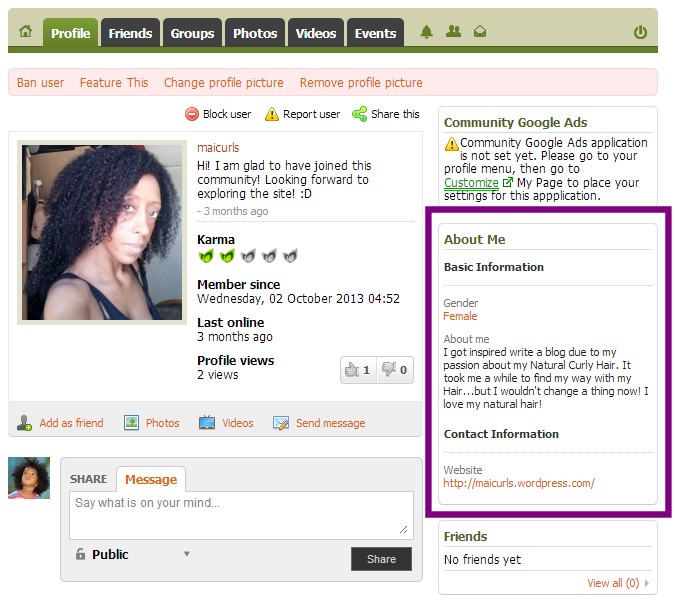Click the Say what is on your mind box
This screenshot has height=609, width=675.
click(x=241, y=515)
